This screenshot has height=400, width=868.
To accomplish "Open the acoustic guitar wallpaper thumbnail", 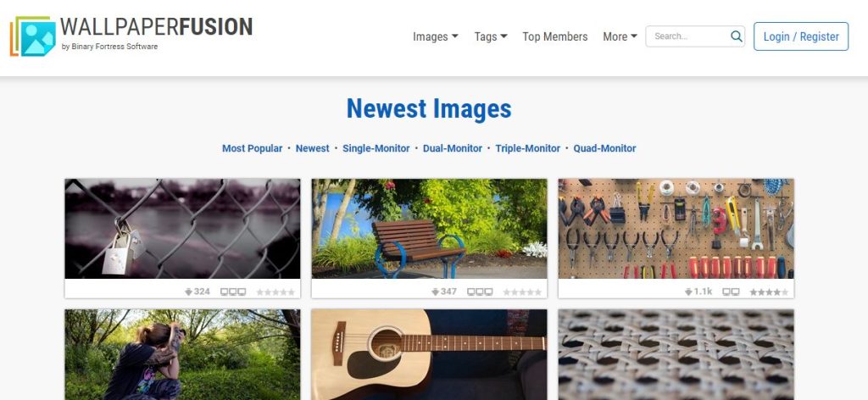I will (x=429, y=354).
